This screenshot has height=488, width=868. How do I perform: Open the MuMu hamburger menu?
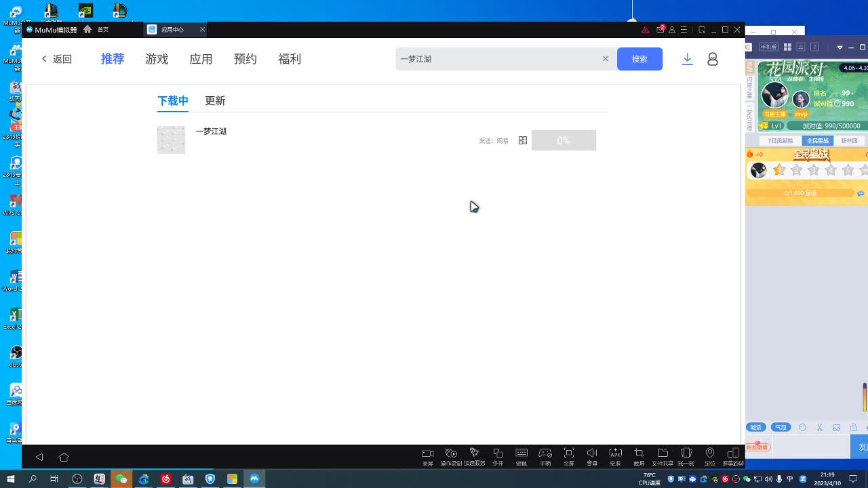(x=684, y=30)
